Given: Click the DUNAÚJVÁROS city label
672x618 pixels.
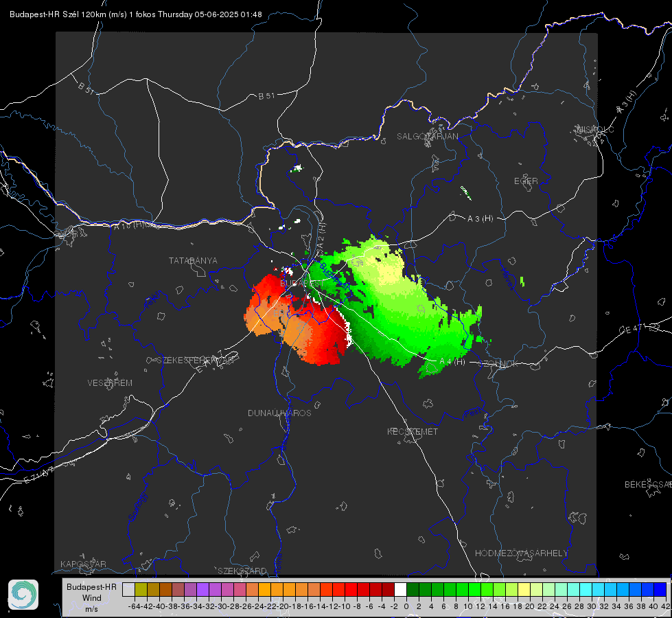Looking at the screenshot, I should coord(279,413).
